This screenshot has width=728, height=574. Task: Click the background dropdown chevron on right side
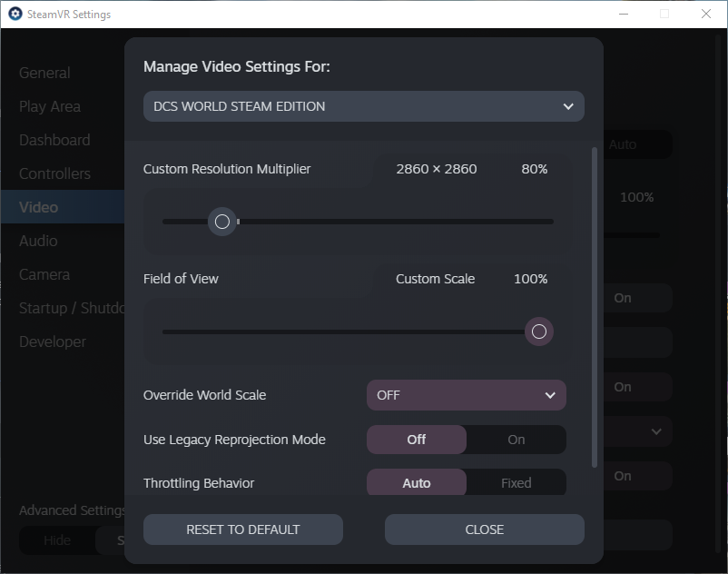tap(656, 431)
